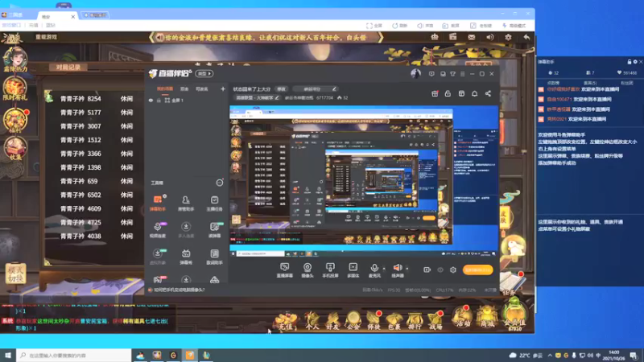Viewport: 644px width, 362px height.
Task: Open the 弹幕秀 tool icon
Action: (x=186, y=257)
